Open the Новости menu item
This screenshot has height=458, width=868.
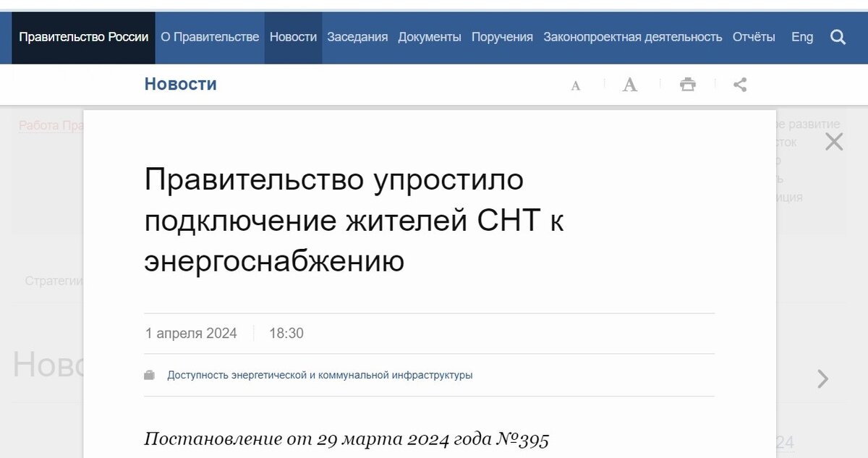click(292, 36)
